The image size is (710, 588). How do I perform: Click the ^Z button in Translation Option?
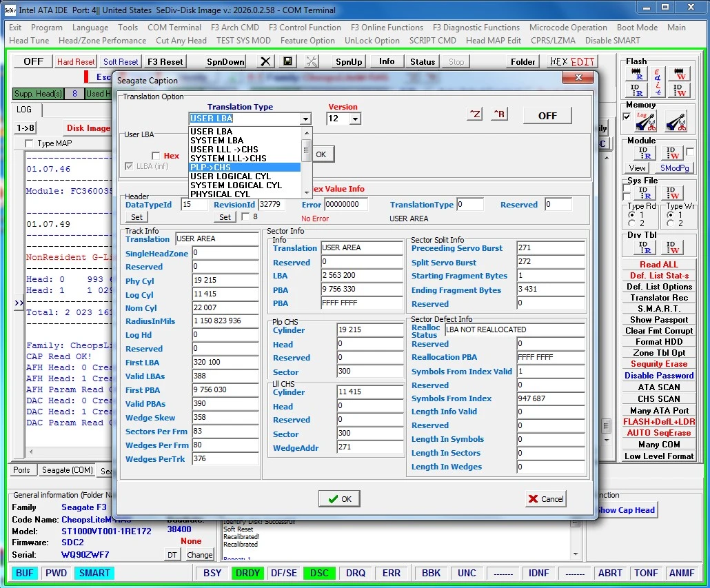[474, 114]
